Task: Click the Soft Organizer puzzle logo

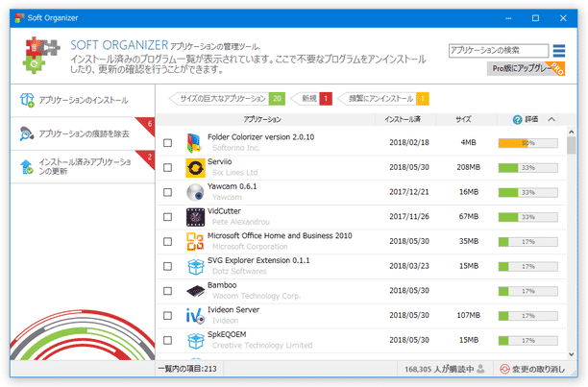Action: [40, 55]
